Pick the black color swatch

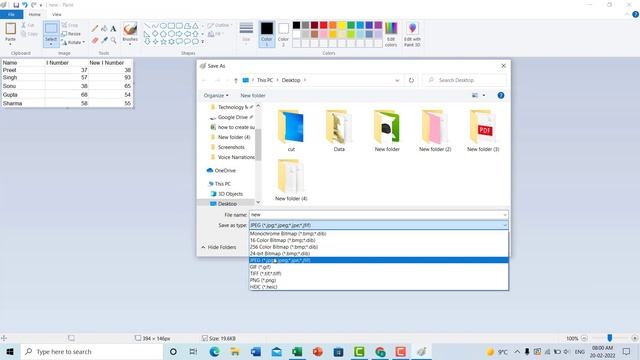pyautogui.click(x=296, y=25)
